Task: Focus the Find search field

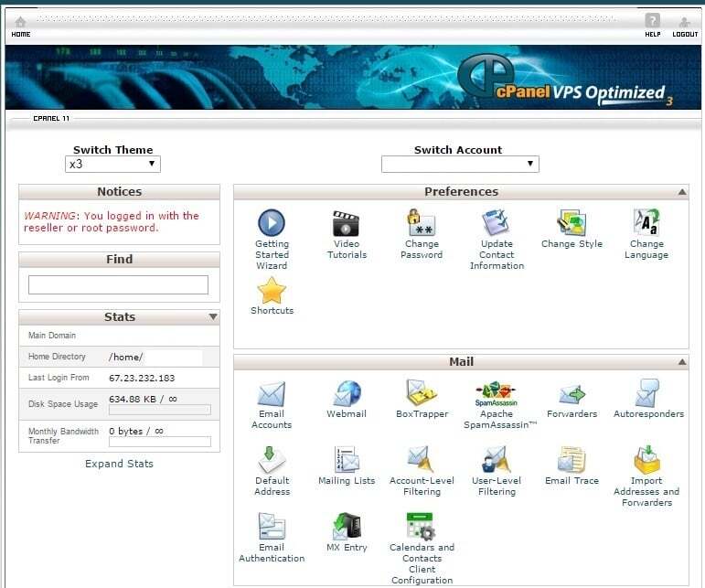Action: point(118,285)
